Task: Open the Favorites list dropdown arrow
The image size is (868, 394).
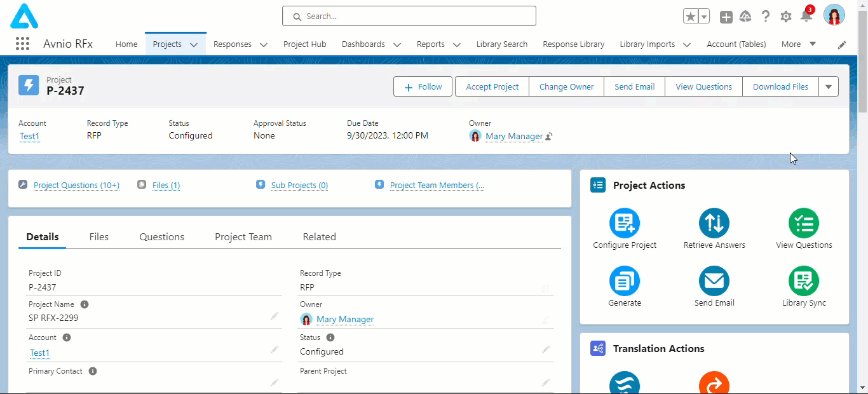Action: pos(703,17)
